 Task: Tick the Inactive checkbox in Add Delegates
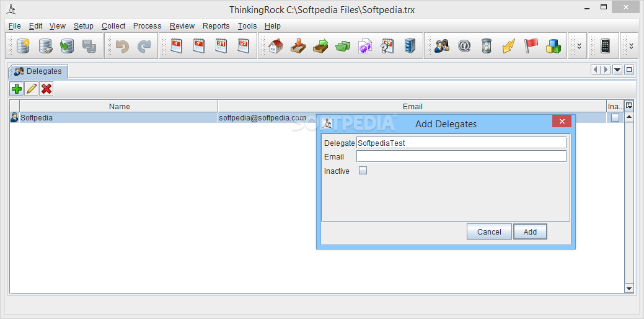point(363,171)
